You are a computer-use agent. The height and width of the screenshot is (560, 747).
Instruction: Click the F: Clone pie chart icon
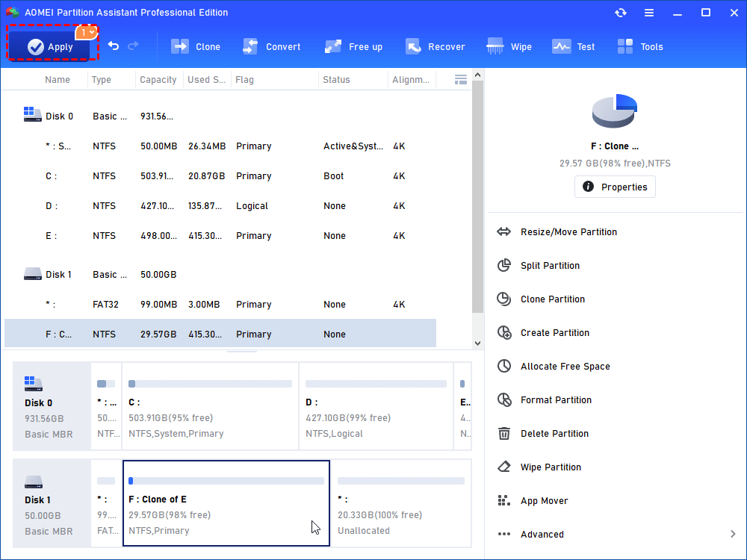(x=615, y=111)
